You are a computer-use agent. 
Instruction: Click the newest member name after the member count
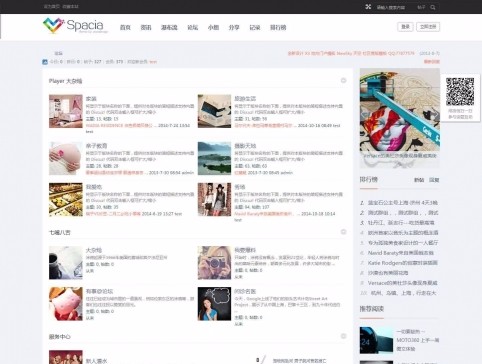pos(153,62)
